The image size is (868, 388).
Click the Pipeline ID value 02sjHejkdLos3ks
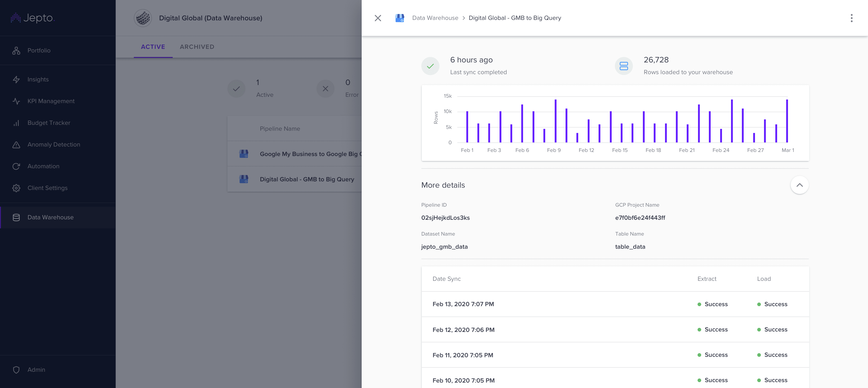[x=445, y=218]
